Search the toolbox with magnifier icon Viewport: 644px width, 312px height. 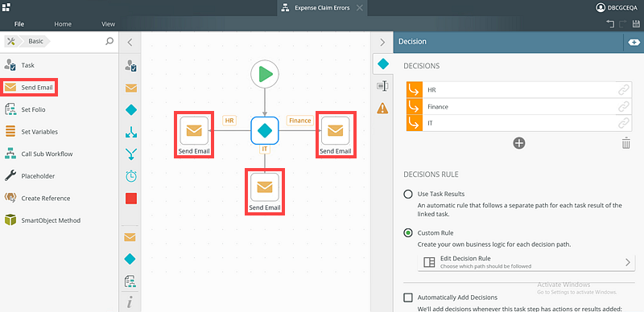click(109, 41)
